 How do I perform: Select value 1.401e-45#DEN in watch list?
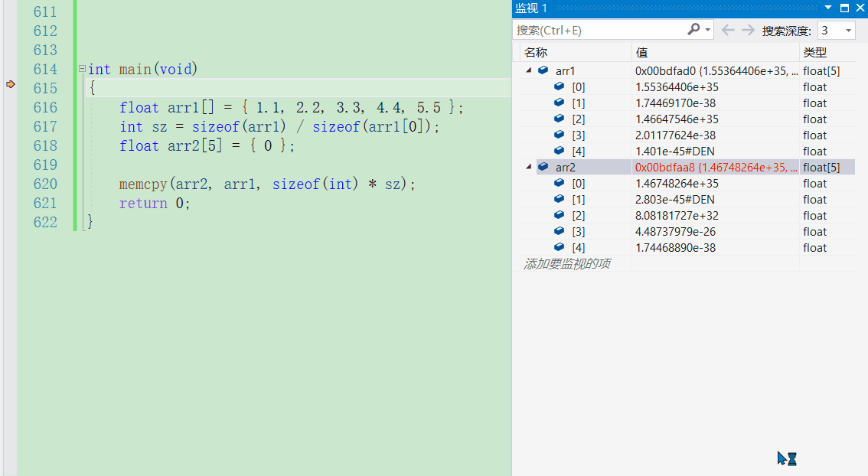point(675,151)
